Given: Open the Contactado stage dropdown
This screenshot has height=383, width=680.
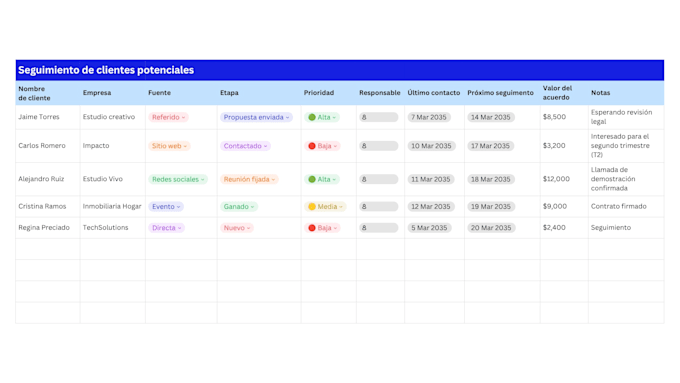Looking at the screenshot, I should [x=245, y=146].
